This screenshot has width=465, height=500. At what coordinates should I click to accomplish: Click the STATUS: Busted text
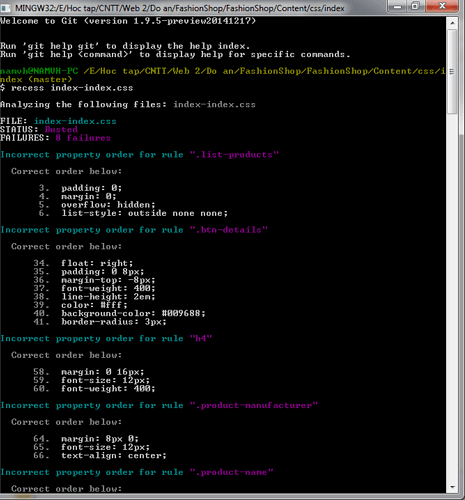click(x=39, y=130)
